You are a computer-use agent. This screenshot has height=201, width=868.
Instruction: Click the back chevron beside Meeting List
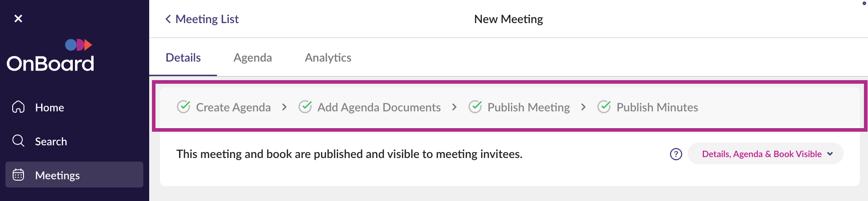pos(168,19)
